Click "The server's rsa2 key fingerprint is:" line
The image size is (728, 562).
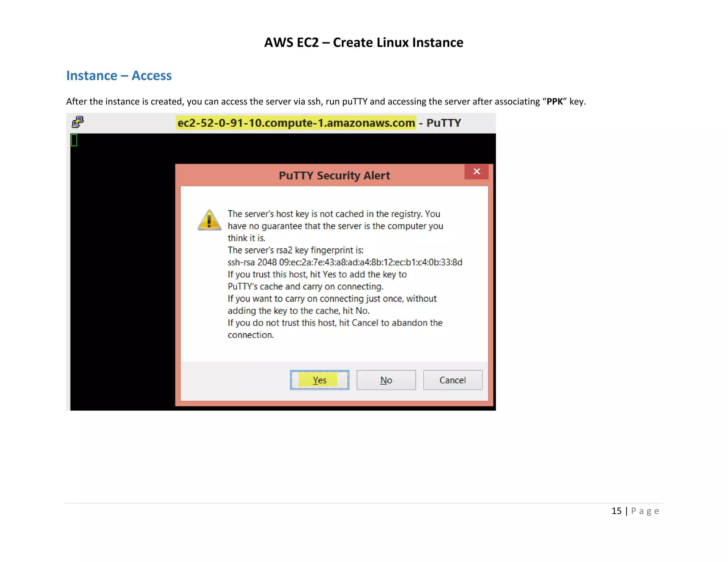295,250
